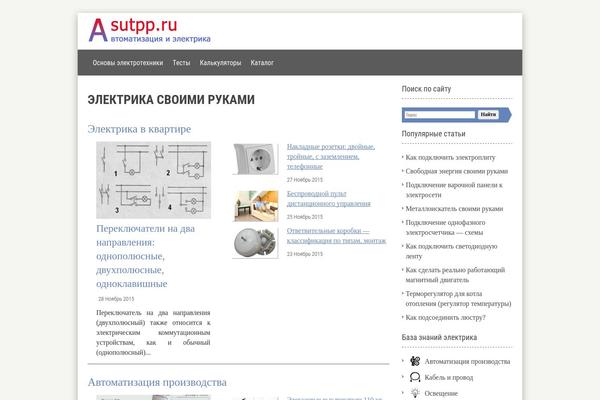Open the Калькуляторы menu item

(220, 63)
